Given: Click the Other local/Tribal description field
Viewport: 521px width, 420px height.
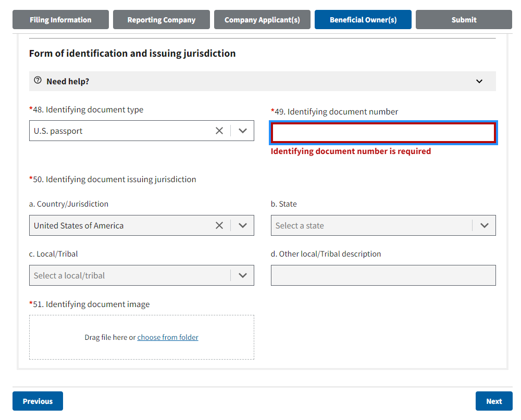Looking at the screenshot, I should [x=383, y=275].
